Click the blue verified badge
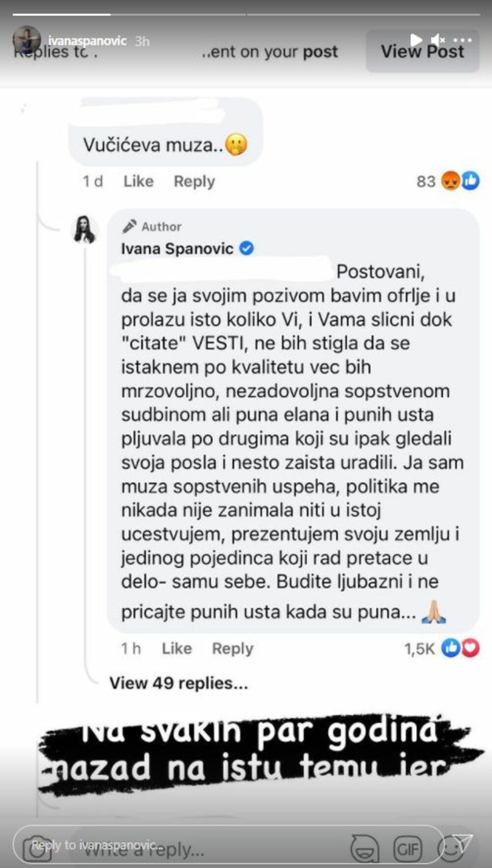Image resolution: width=492 pixels, height=868 pixels. 246,248
